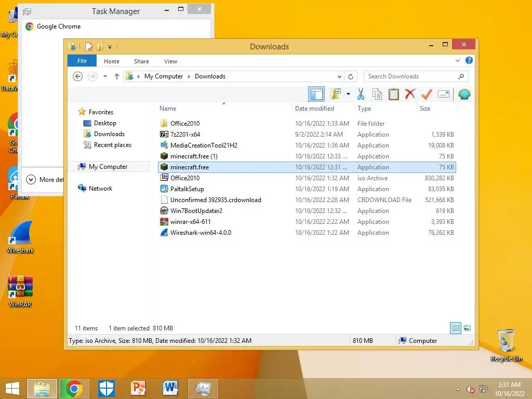Select the minecraft.free (1) file
This screenshot has width=532, height=399.
(x=307, y=156)
